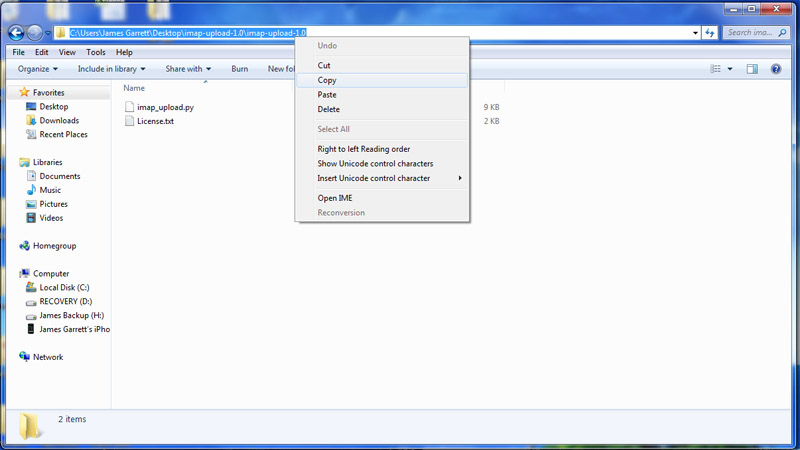Click the Name column header
Viewport: 800px width, 450px height.
point(134,88)
